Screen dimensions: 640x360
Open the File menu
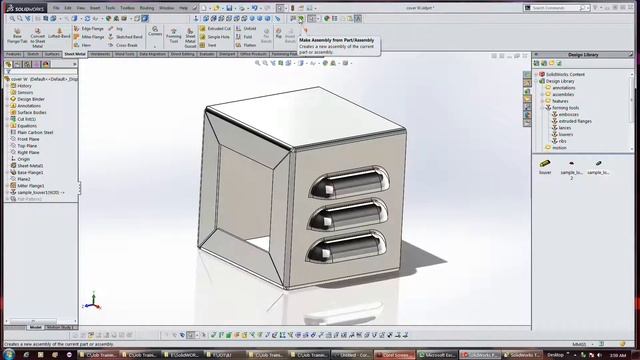point(56,8)
